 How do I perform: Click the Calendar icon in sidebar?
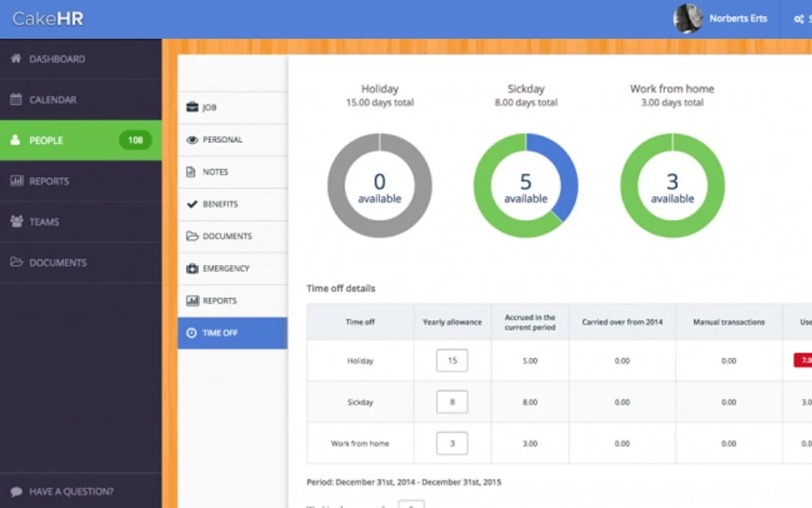click(x=15, y=100)
